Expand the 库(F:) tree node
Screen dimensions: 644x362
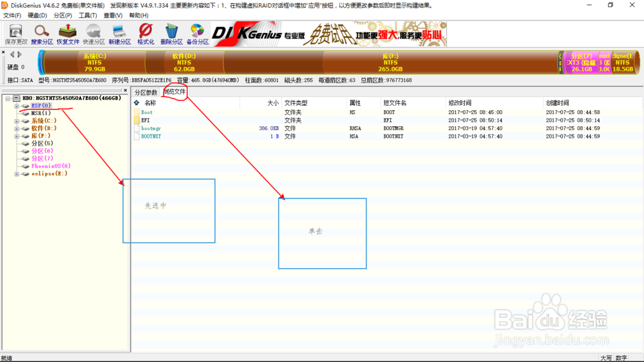(x=17, y=136)
